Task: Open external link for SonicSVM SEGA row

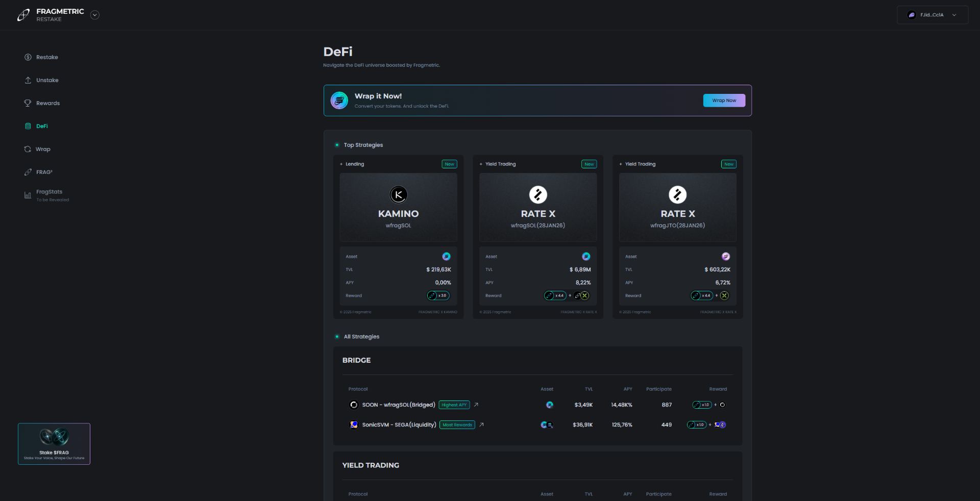Action: click(x=481, y=424)
